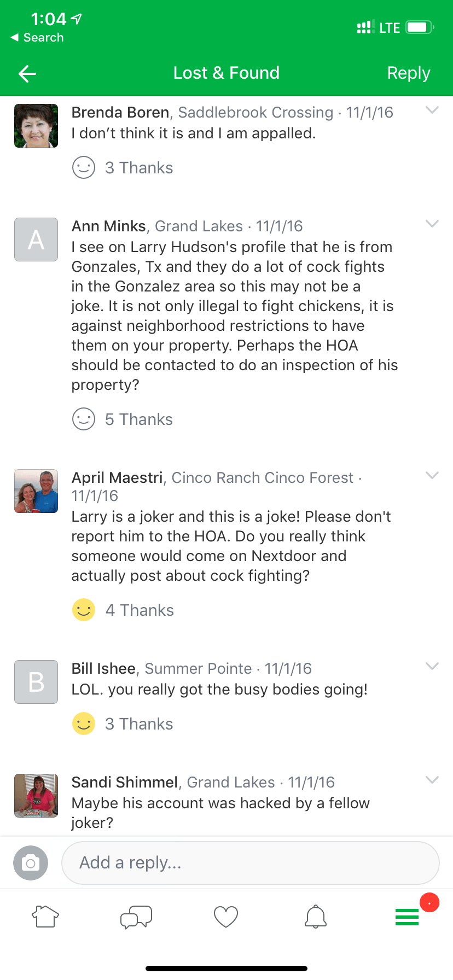Image resolution: width=453 pixels, height=980 pixels.
Task: Open chevron menu on April Maestri's comment
Action: (432, 475)
